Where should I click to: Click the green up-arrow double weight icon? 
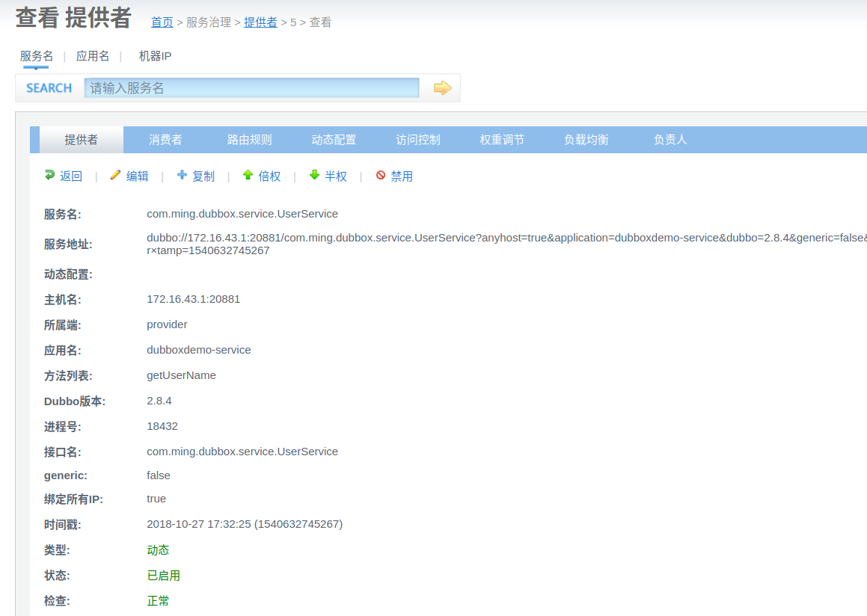248,175
